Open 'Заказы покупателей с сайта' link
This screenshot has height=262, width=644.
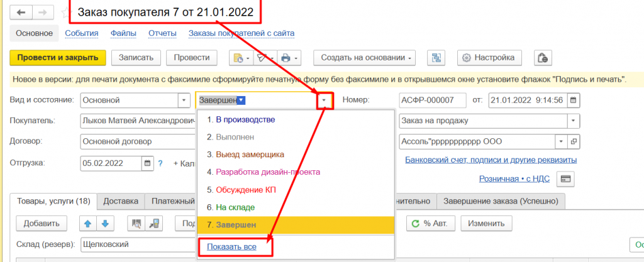tap(241, 33)
